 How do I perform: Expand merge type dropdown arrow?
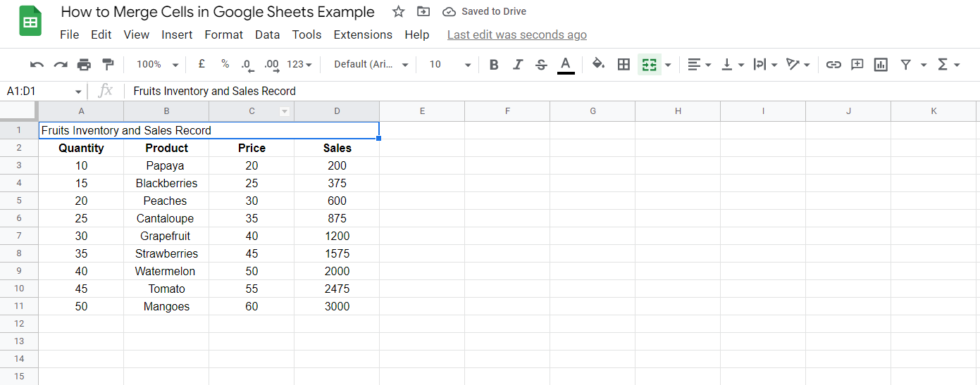point(667,64)
